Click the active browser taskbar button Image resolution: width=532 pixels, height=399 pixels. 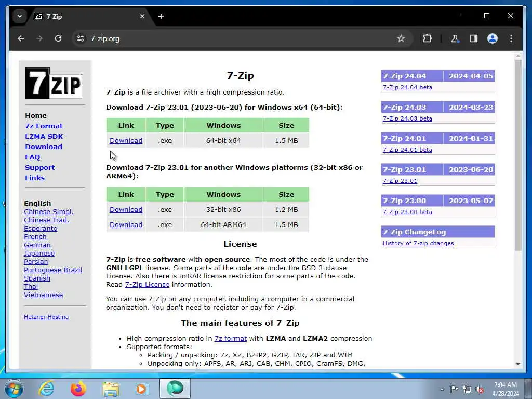point(175,389)
